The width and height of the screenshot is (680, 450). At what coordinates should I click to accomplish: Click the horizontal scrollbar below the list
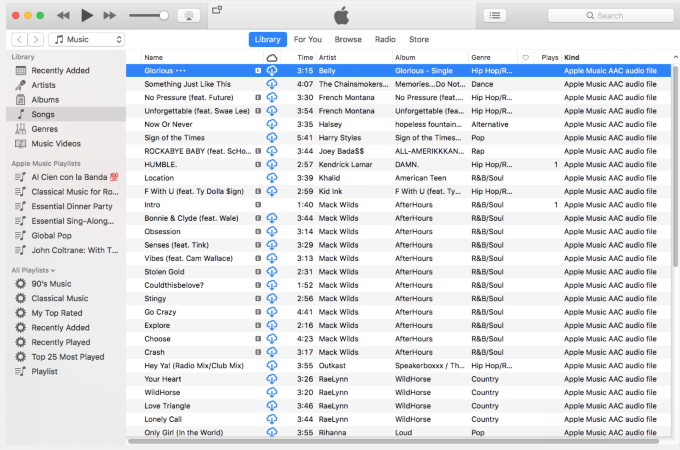pos(393,441)
